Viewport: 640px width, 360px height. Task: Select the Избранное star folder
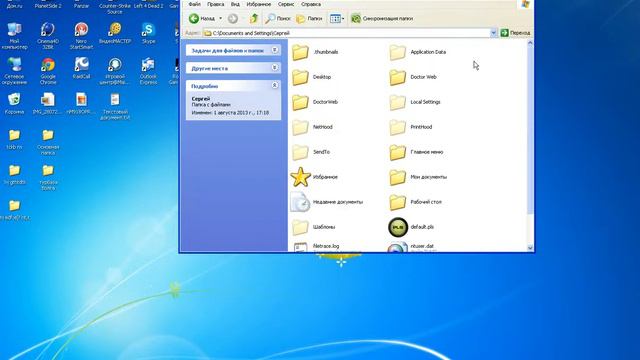click(314, 177)
